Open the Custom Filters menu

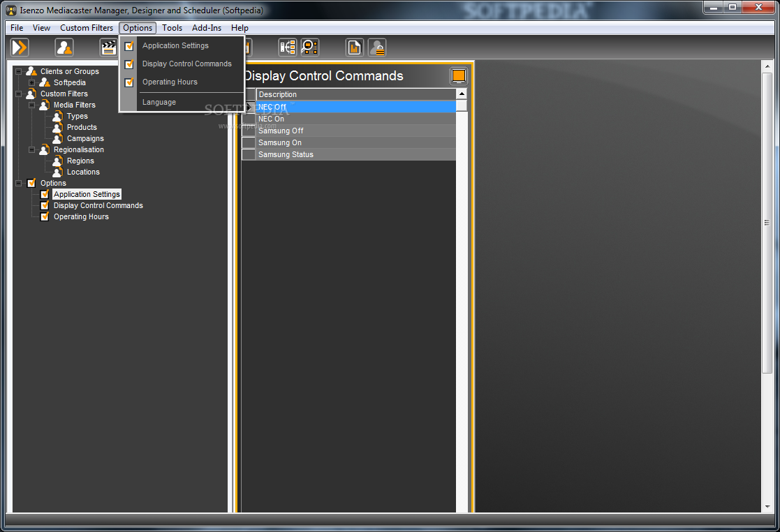click(87, 28)
